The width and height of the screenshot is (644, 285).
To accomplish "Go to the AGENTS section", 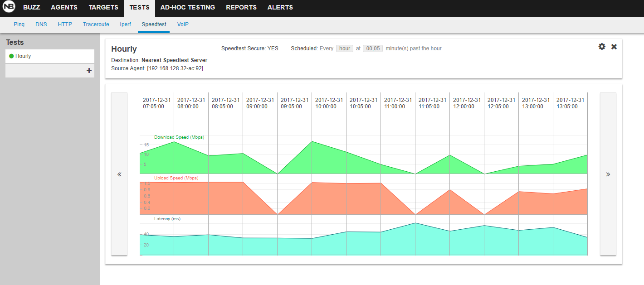I will [x=64, y=8].
